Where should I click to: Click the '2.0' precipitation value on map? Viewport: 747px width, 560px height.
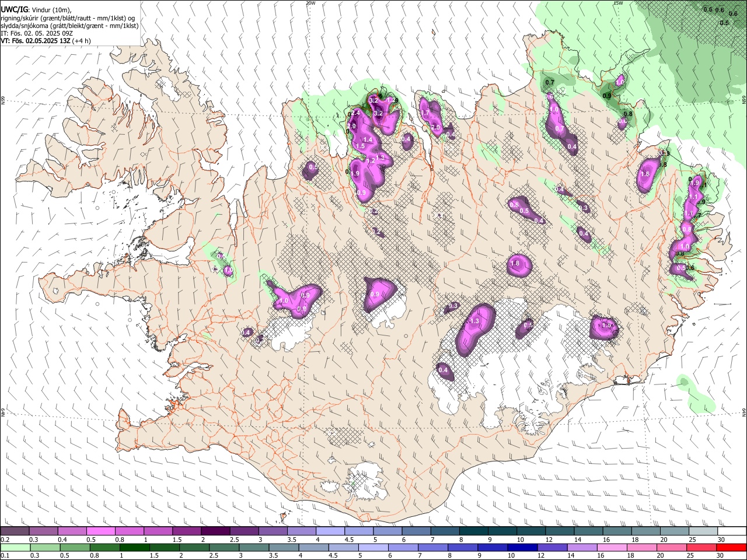(435, 127)
